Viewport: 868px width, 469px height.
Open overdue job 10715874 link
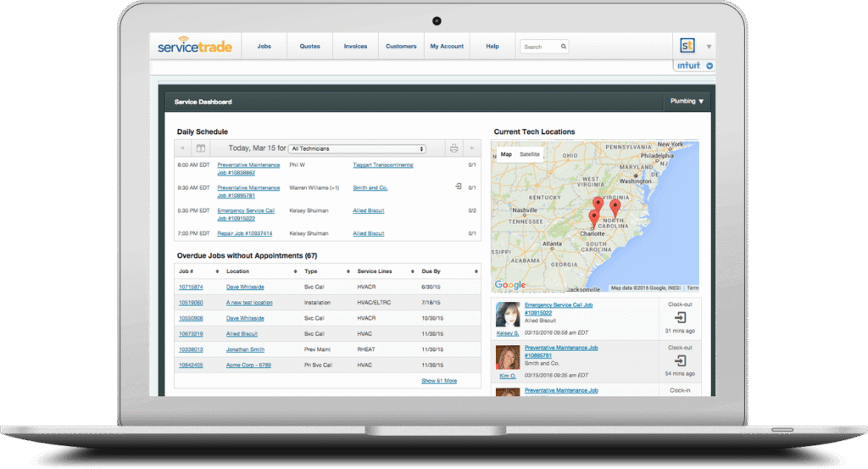191,288
